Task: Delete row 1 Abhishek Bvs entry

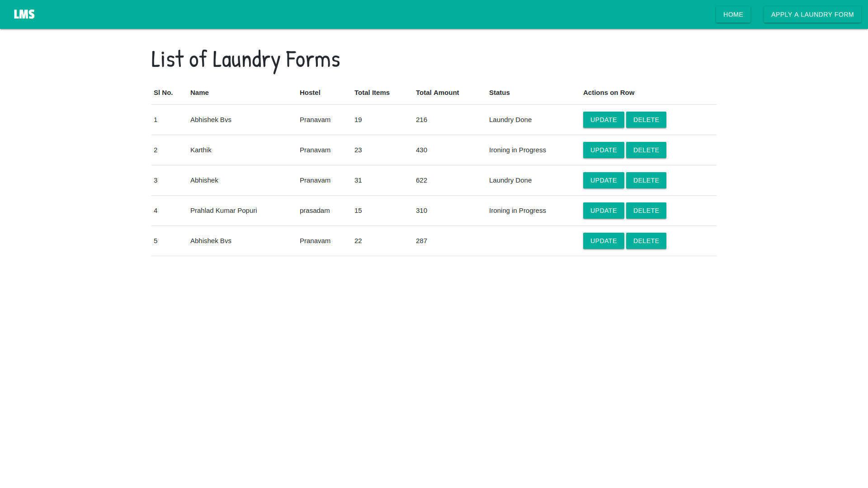Action: (646, 120)
